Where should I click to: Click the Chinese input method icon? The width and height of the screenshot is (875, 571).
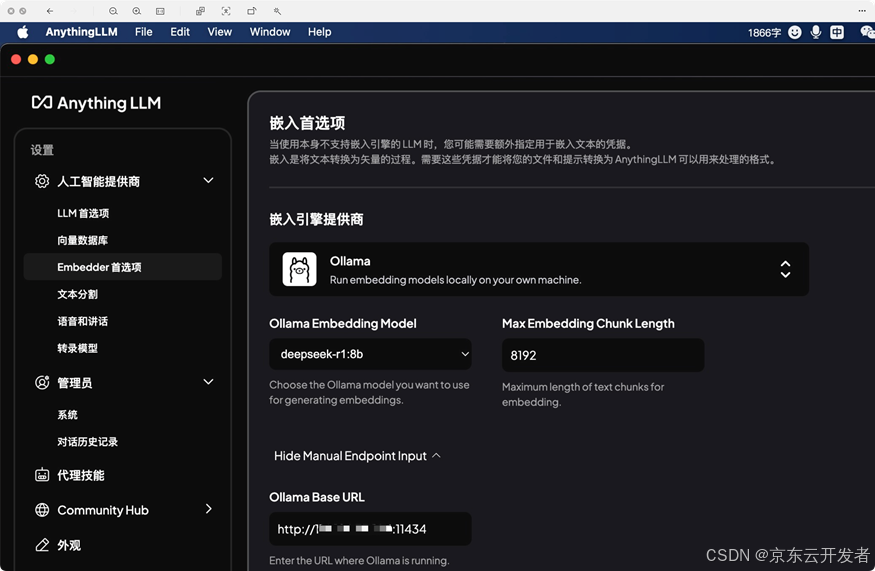(x=836, y=32)
